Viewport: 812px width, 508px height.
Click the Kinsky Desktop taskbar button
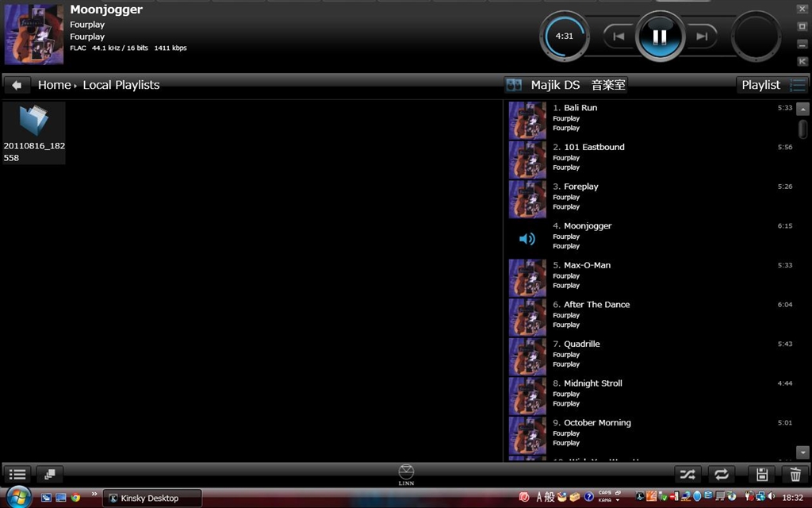pos(151,498)
